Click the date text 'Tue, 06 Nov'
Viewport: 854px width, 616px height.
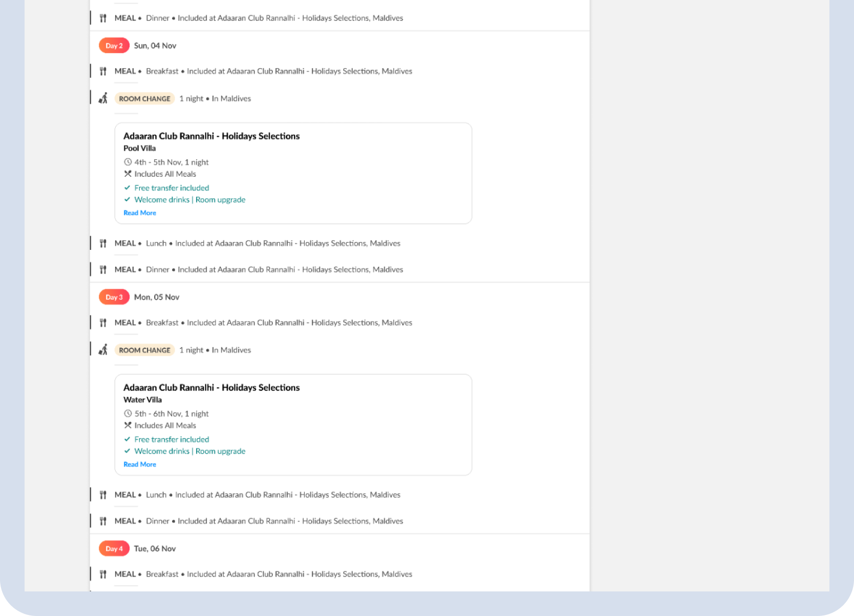[155, 548]
